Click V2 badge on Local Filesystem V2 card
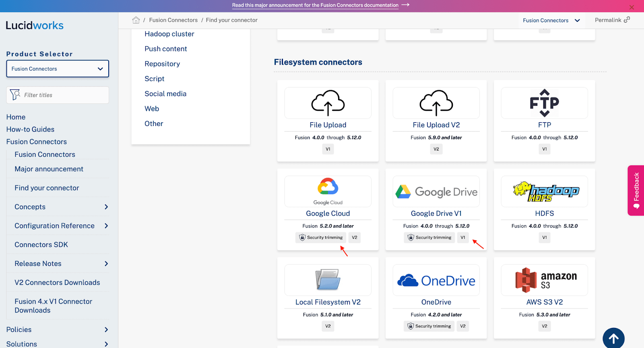 point(328,326)
